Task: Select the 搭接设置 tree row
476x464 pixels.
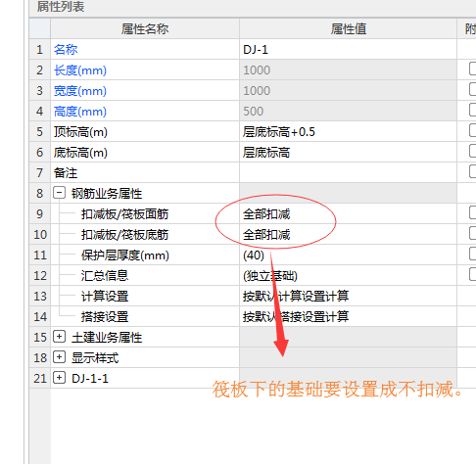Action: coord(105,317)
